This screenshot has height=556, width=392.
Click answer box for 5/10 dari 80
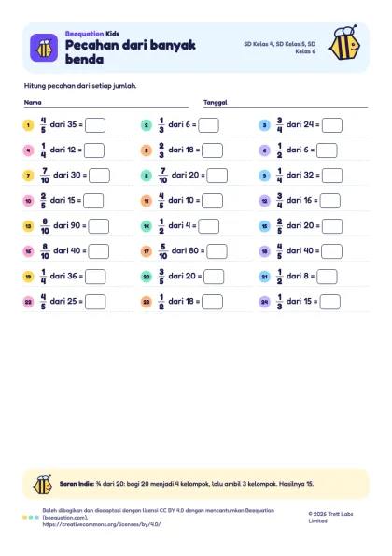pyautogui.click(x=217, y=251)
